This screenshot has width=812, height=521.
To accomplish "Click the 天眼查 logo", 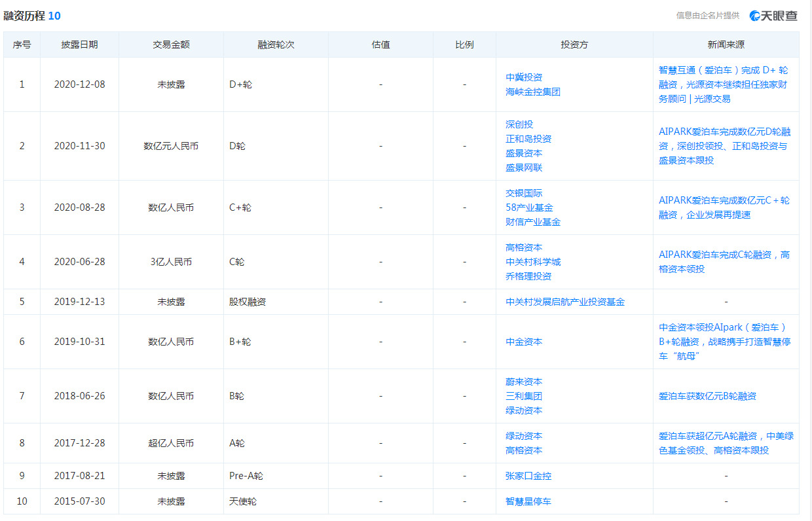I will point(773,16).
